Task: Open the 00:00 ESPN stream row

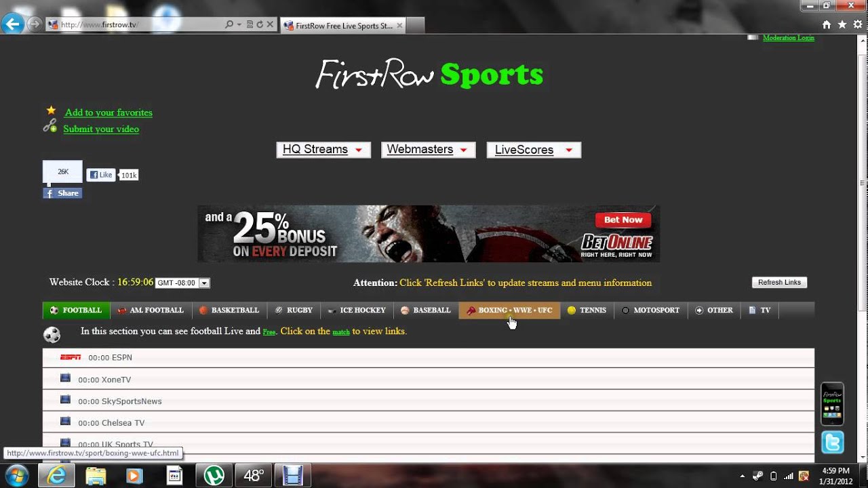Action: (429, 357)
